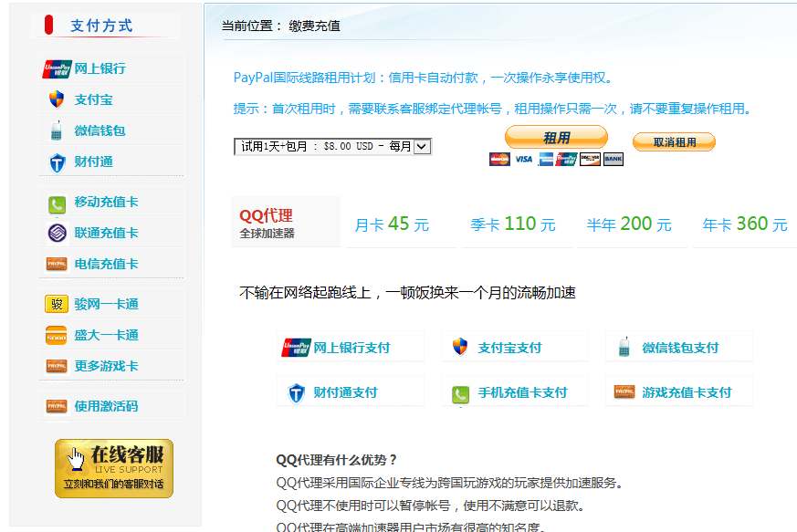
Task: Click the orange card icon beside 使用激活码
Action: (x=57, y=406)
